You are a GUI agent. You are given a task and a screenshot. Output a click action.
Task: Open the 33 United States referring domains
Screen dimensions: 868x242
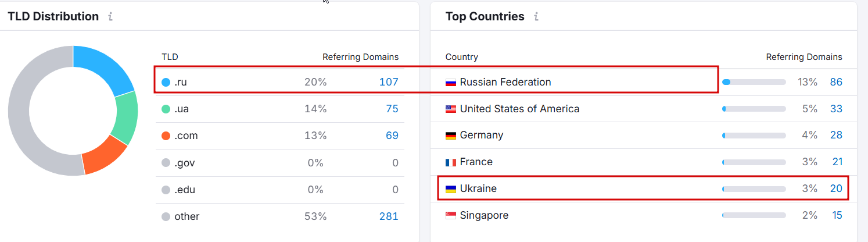(836, 109)
